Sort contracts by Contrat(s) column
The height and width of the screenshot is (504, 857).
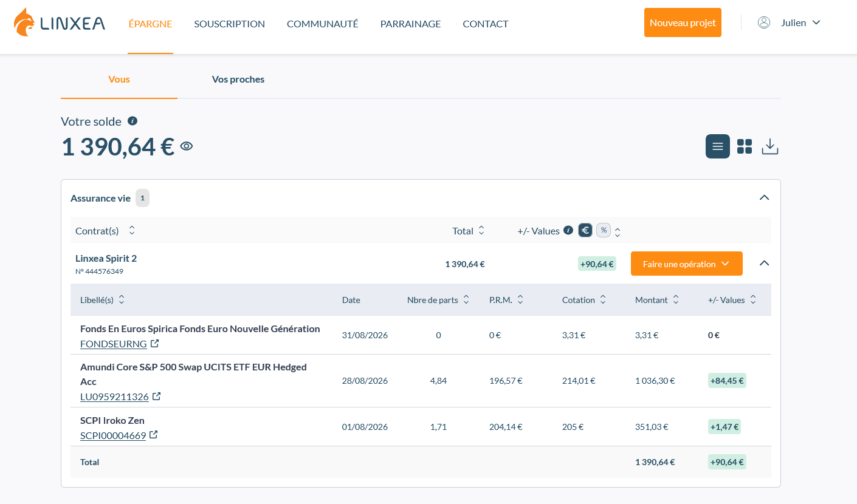(132, 231)
